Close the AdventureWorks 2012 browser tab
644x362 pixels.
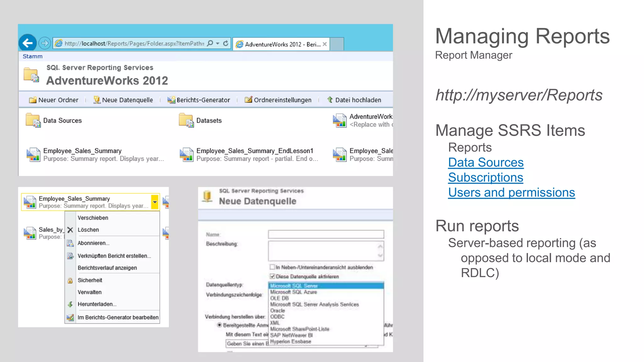click(325, 44)
